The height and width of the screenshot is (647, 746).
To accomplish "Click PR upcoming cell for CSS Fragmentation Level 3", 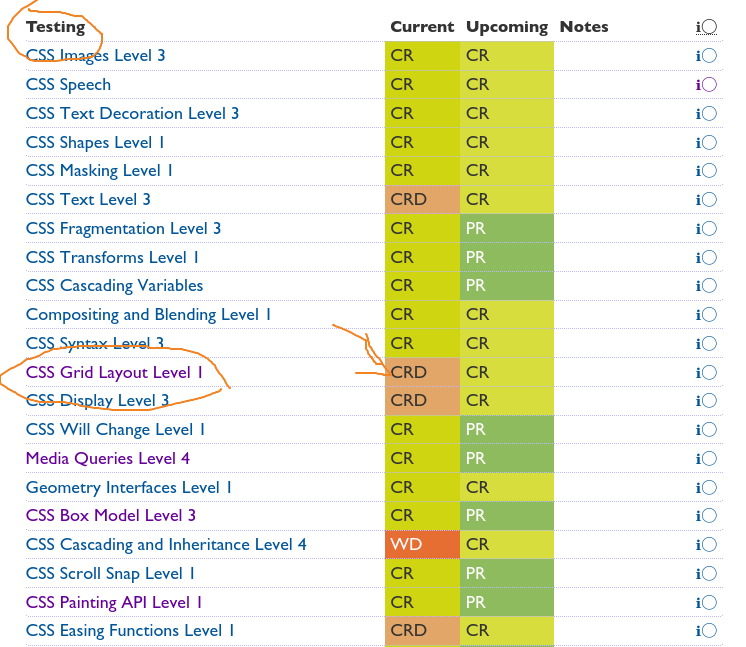I will (506, 229).
